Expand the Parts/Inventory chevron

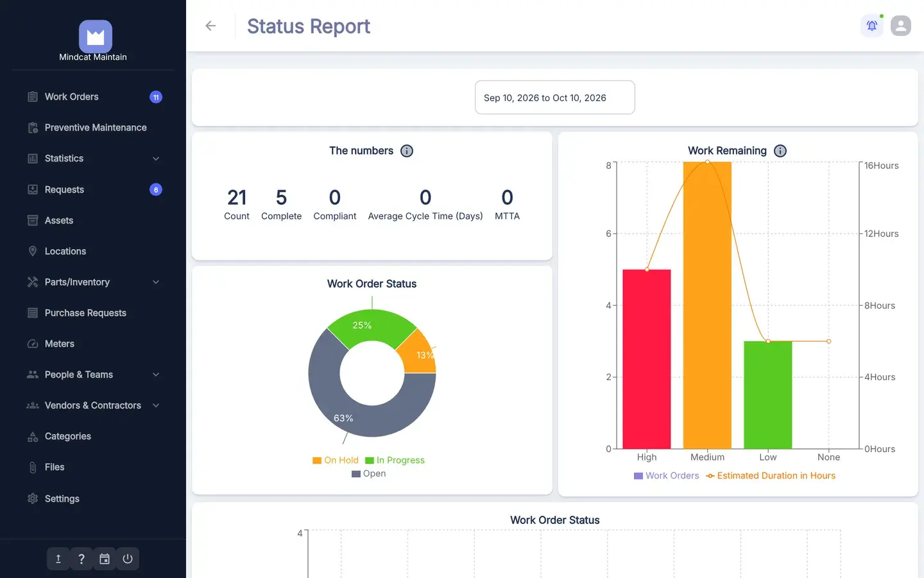[x=156, y=282]
